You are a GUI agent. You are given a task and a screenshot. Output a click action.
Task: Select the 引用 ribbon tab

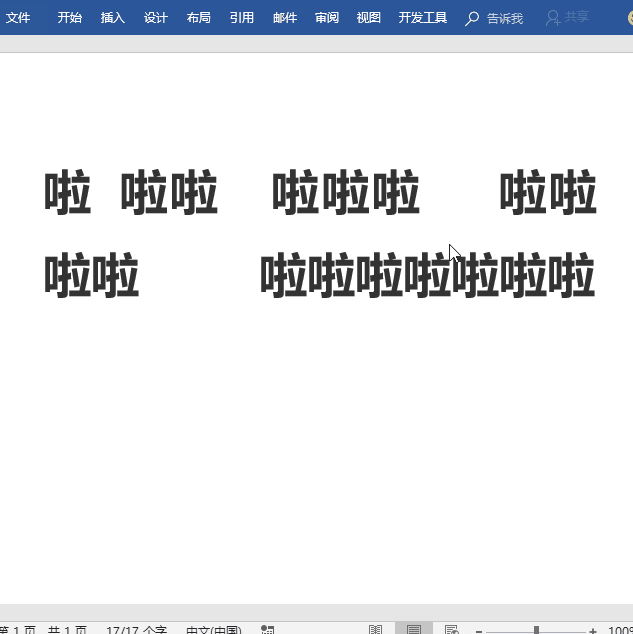click(242, 17)
